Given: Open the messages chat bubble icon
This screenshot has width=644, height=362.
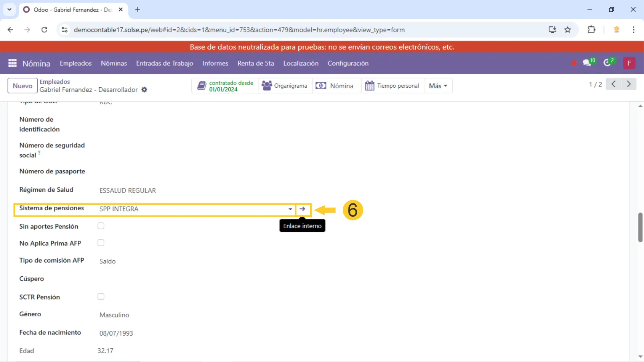Looking at the screenshot, I should pyautogui.click(x=587, y=63).
